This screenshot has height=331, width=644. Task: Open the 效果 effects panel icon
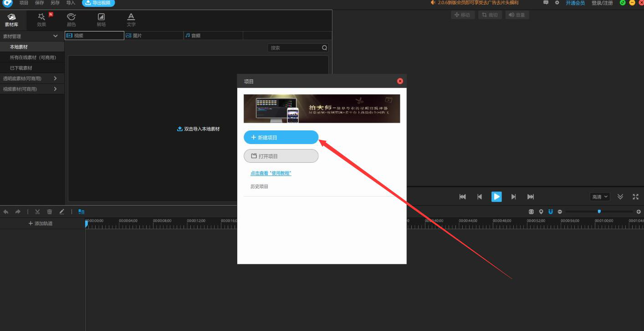(x=41, y=20)
